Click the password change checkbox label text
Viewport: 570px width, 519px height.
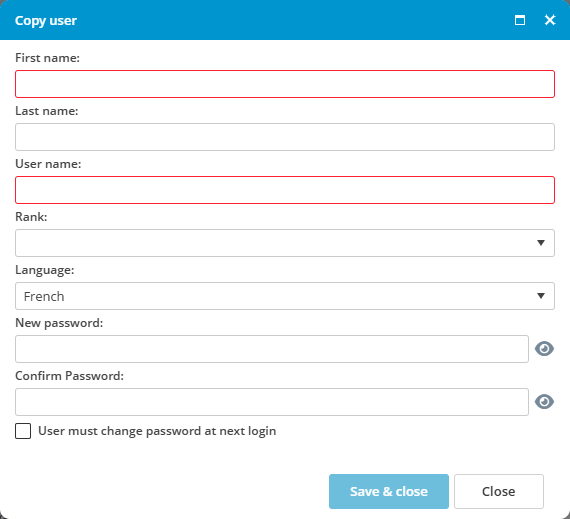(x=157, y=431)
